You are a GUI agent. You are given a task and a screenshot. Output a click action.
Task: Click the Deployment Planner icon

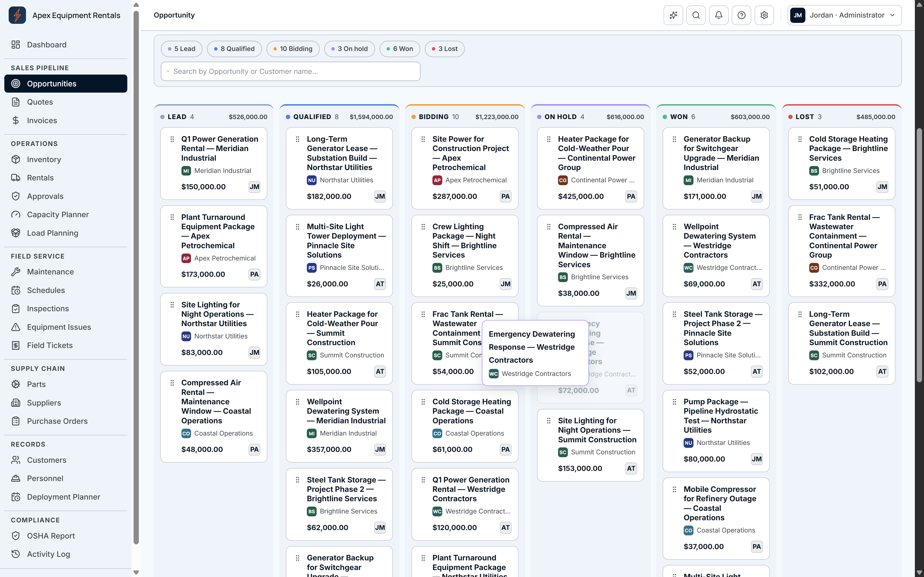tap(16, 497)
